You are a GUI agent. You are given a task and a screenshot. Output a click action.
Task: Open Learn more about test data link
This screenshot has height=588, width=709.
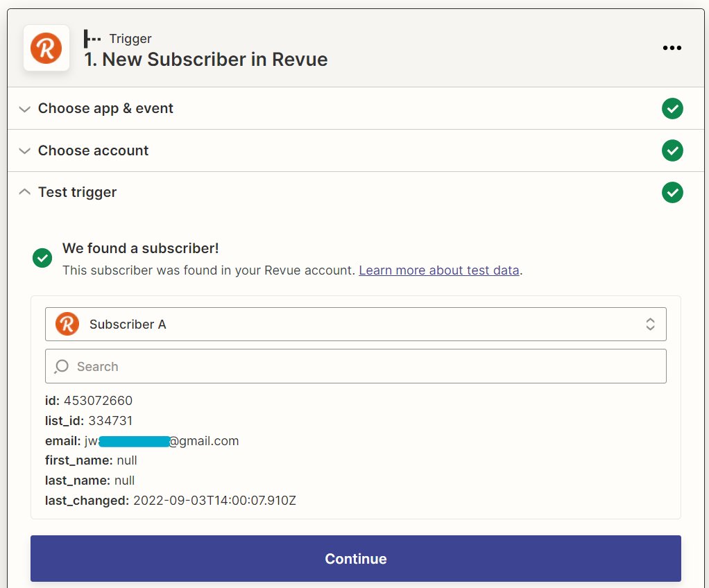click(x=439, y=270)
